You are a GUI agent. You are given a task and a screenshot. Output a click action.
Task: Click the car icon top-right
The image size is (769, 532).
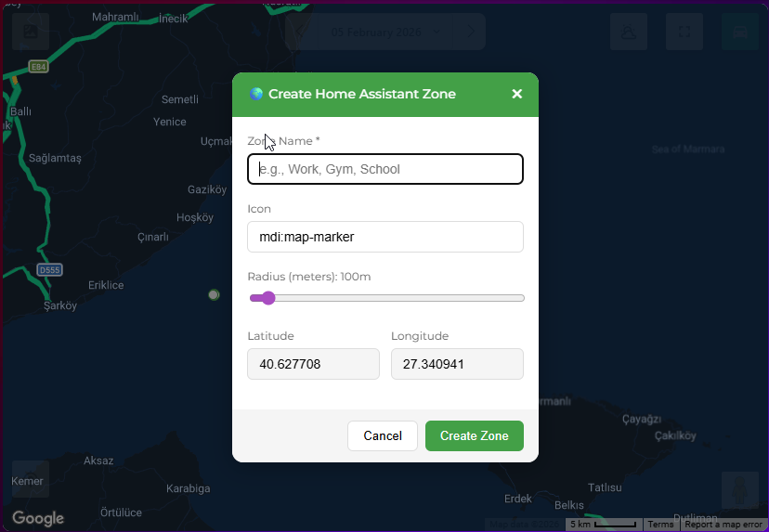pyautogui.click(x=740, y=32)
